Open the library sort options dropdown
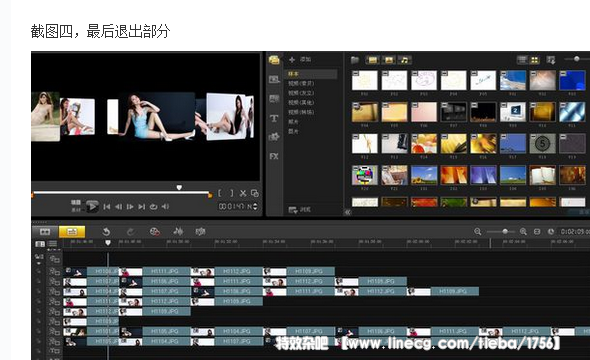Screen dimensions: 590x360 [551, 60]
